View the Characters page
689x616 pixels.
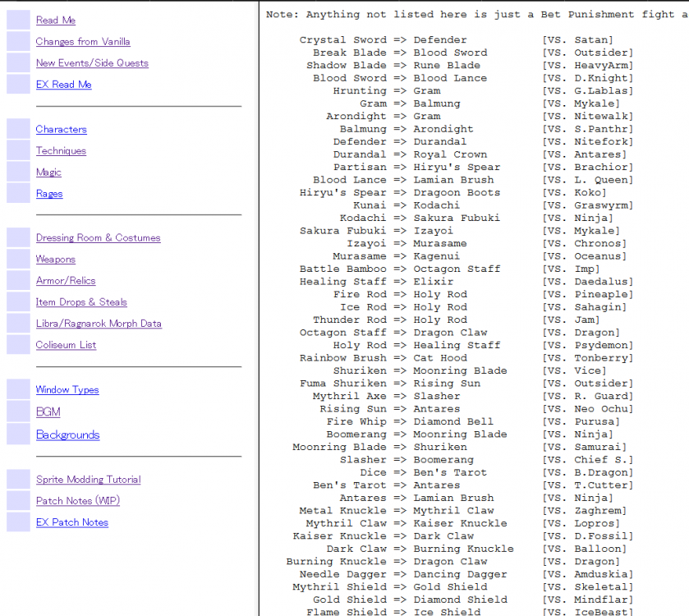coord(61,129)
